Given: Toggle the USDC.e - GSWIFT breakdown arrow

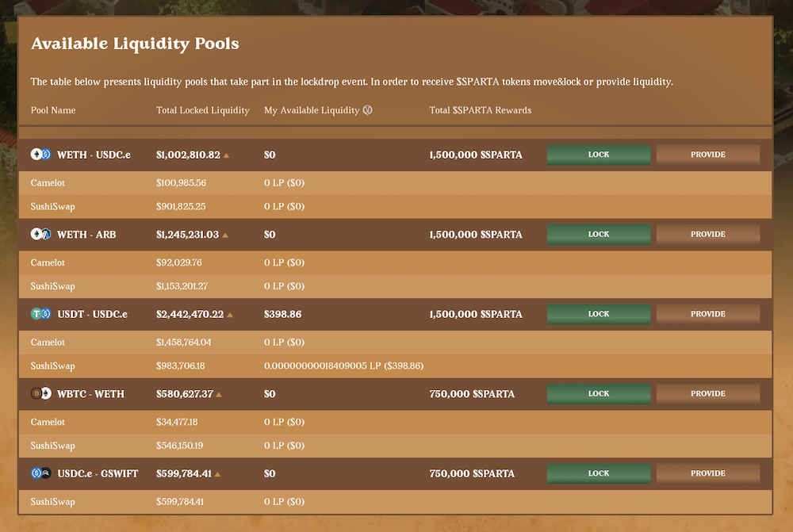Looking at the screenshot, I should click(x=217, y=474).
